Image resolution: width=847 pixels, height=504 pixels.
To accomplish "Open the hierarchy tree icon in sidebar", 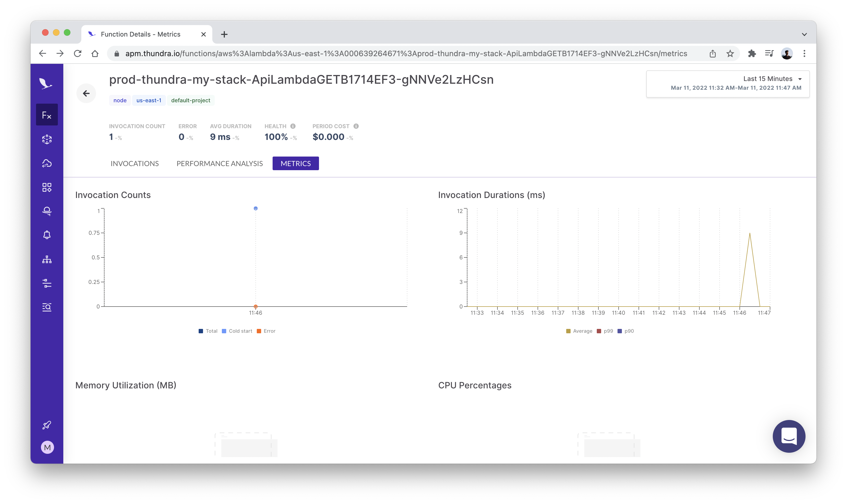I will pyautogui.click(x=47, y=259).
